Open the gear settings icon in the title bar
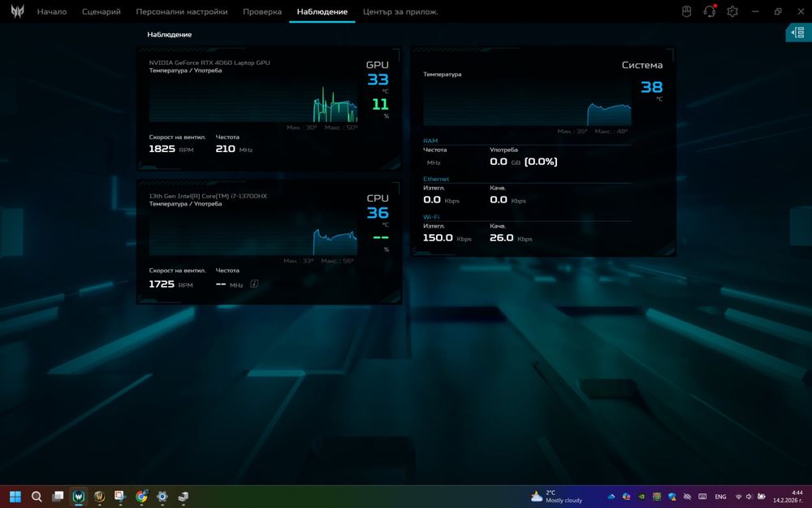Image resolution: width=812 pixels, height=508 pixels. (732, 11)
